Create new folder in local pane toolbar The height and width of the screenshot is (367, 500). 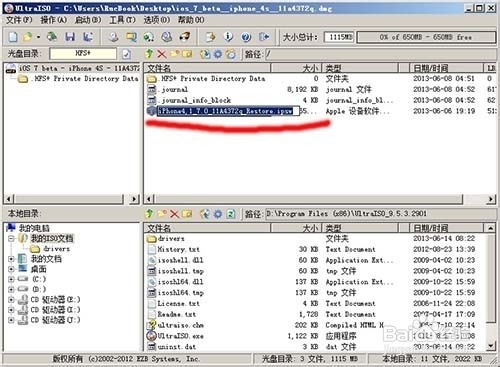click(162, 214)
